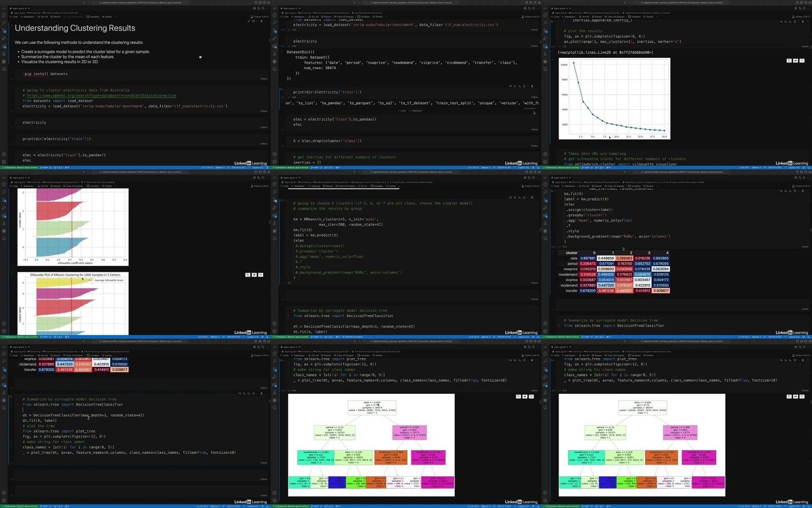
Task: Open language picker on the pip install datasets cell
Action: pos(263,79)
